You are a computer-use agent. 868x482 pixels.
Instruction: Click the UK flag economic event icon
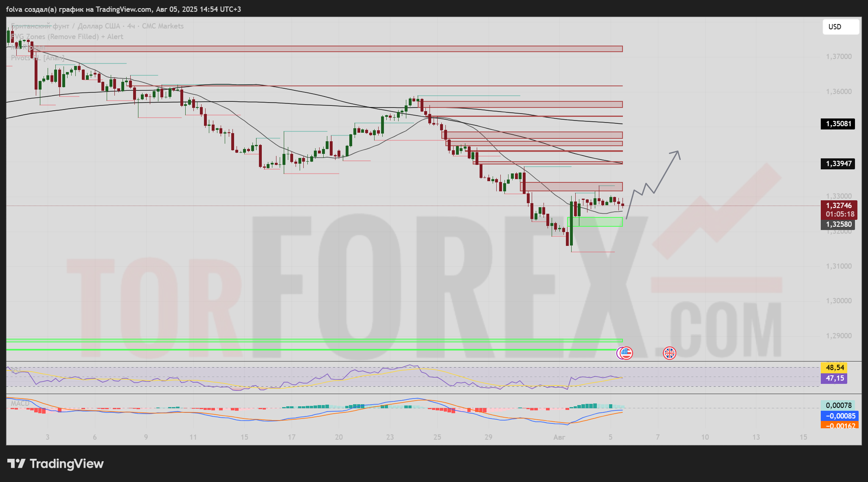(x=669, y=353)
